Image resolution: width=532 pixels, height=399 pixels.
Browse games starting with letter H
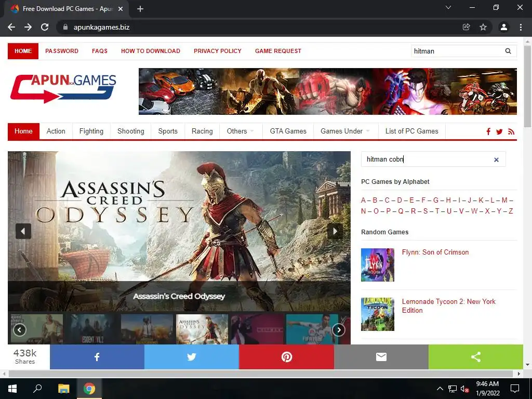click(x=448, y=200)
